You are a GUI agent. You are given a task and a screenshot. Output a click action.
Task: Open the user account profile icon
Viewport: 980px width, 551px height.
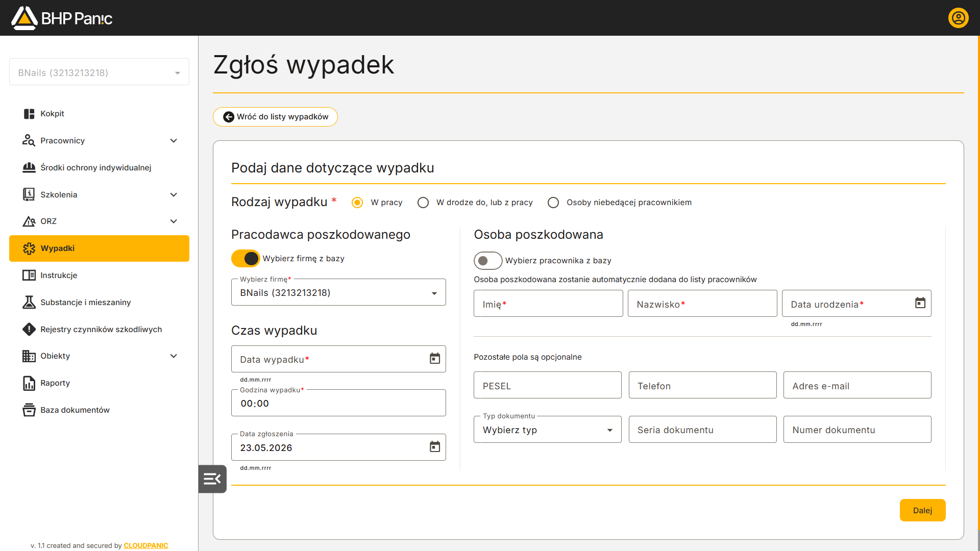(x=958, y=18)
